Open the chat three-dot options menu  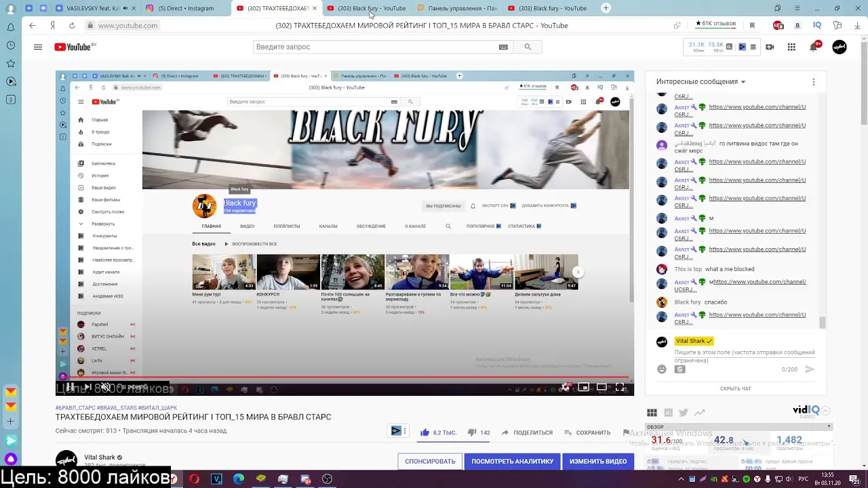point(814,81)
